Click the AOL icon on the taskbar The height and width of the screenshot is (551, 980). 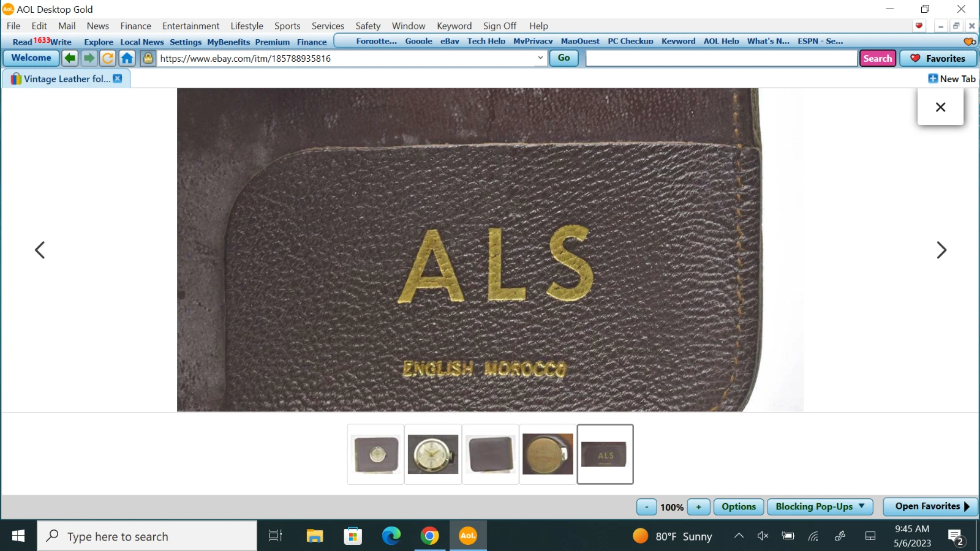click(x=468, y=536)
